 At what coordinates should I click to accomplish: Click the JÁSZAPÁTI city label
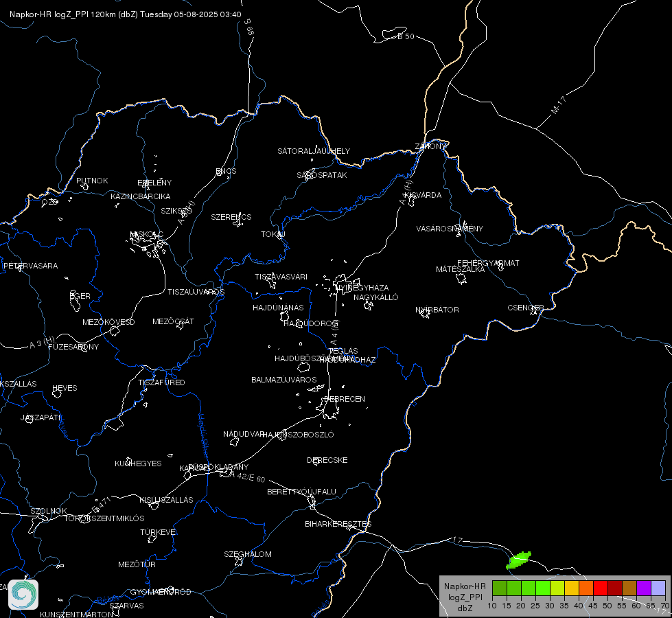pos(40,417)
